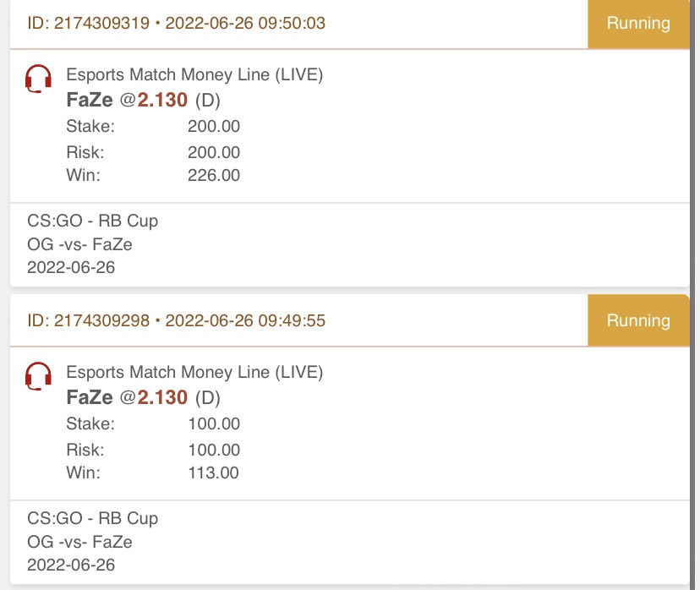Click the 113.00 win amount
This screenshot has width=700, height=590.
213,473
